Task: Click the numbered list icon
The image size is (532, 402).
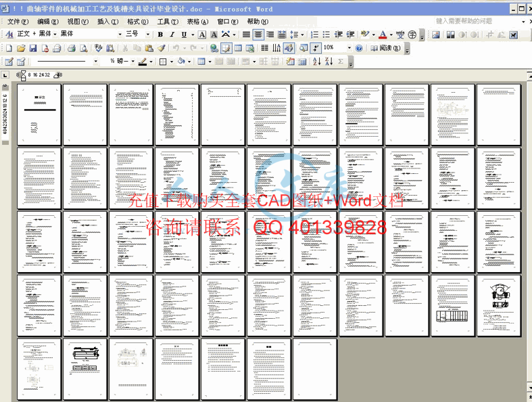Action: [314, 35]
